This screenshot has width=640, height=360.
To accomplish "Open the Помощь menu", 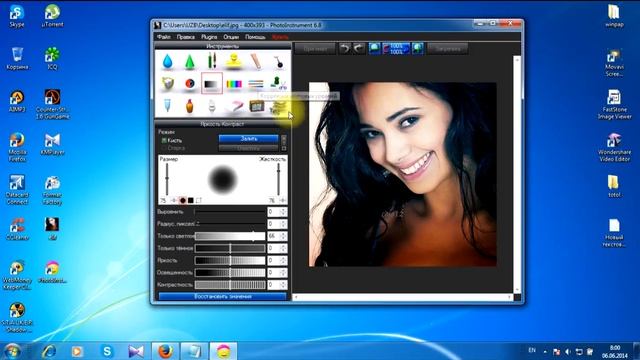I will coord(255,37).
